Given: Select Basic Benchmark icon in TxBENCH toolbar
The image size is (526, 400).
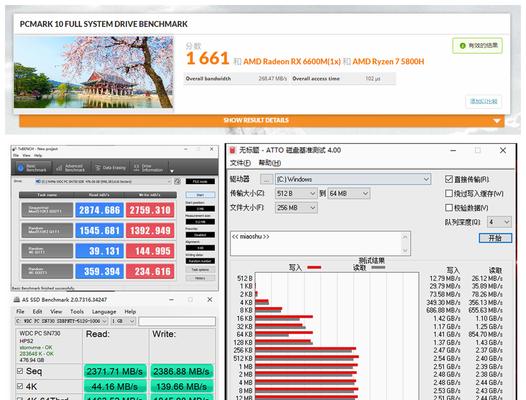Looking at the screenshot, I should coord(20,167).
